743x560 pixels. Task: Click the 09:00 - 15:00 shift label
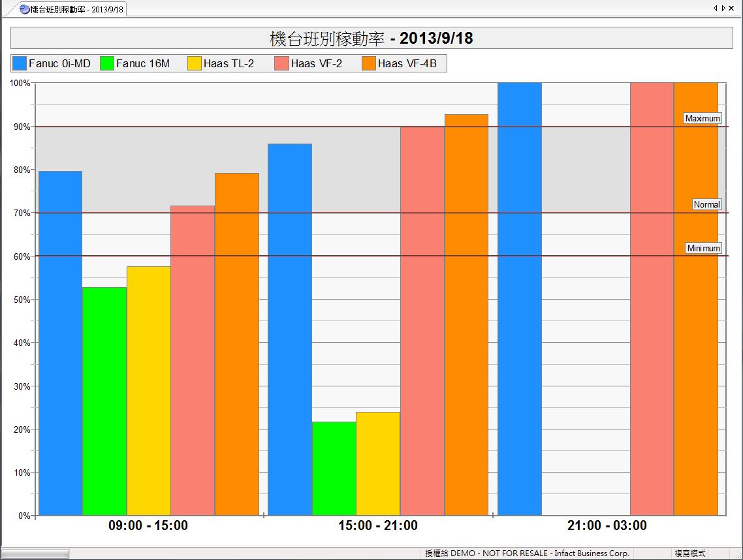coord(148,525)
